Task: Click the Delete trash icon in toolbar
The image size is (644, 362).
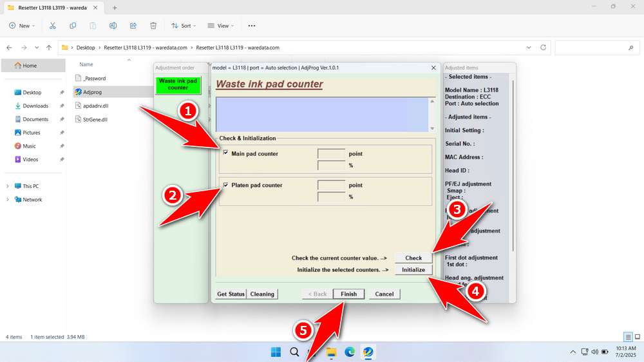Action: (153, 26)
